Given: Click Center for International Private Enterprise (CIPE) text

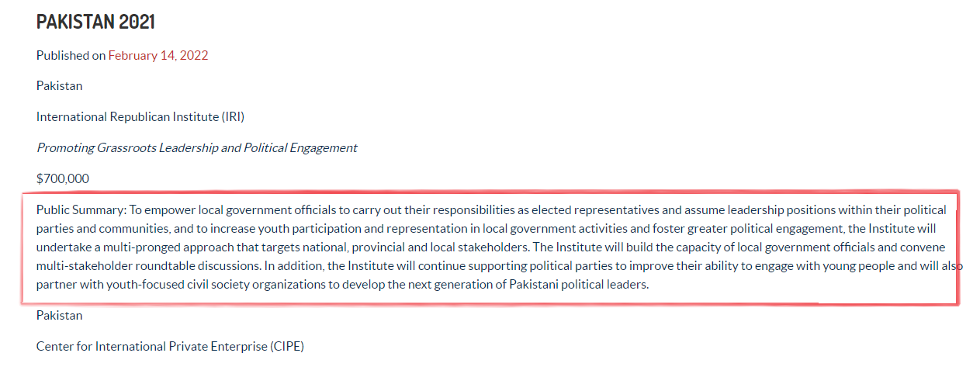Looking at the screenshot, I should tap(170, 346).
